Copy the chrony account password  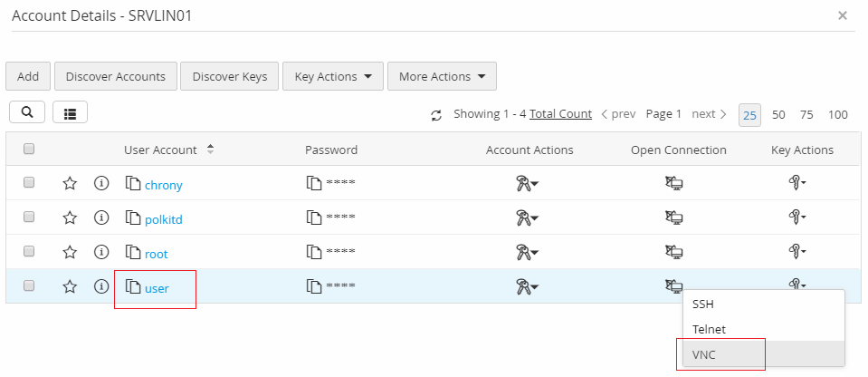tap(314, 184)
